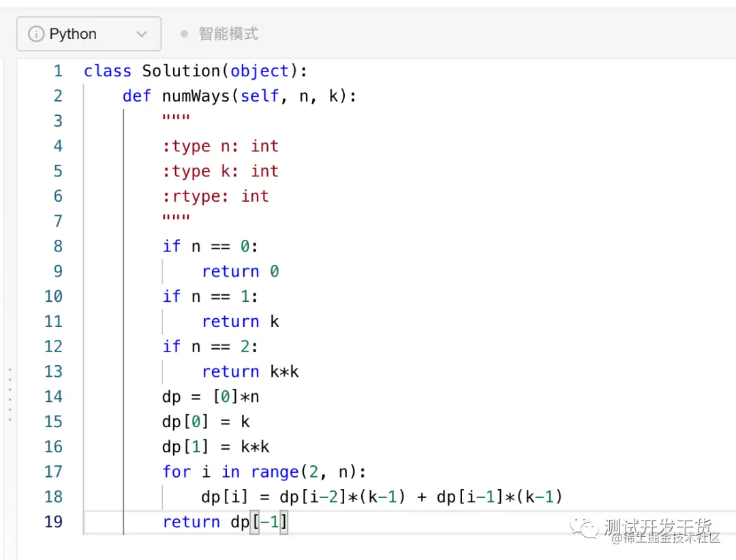Click the 'dp[1] = k*k' line

(215, 446)
